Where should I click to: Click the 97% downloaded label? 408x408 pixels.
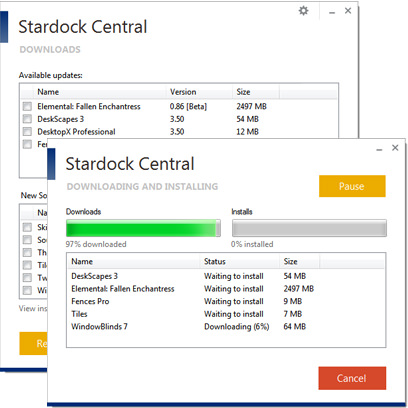point(96,244)
